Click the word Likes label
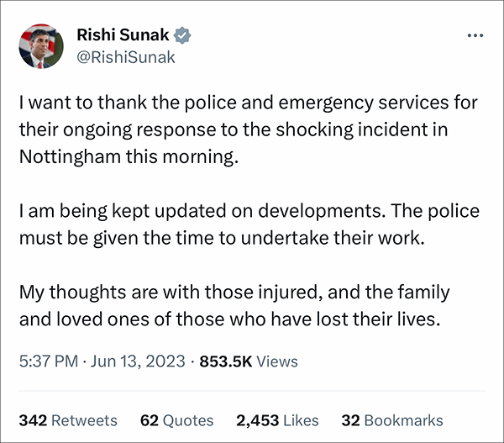This screenshot has height=443, width=504. click(302, 420)
